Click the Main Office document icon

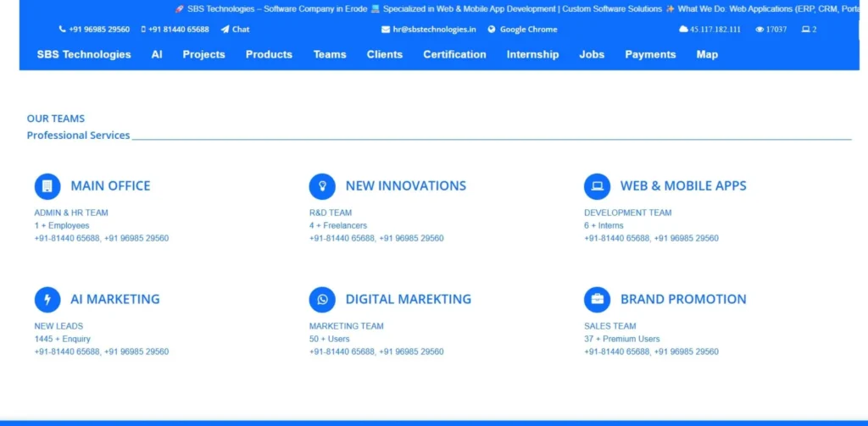[x=47, y=186]
